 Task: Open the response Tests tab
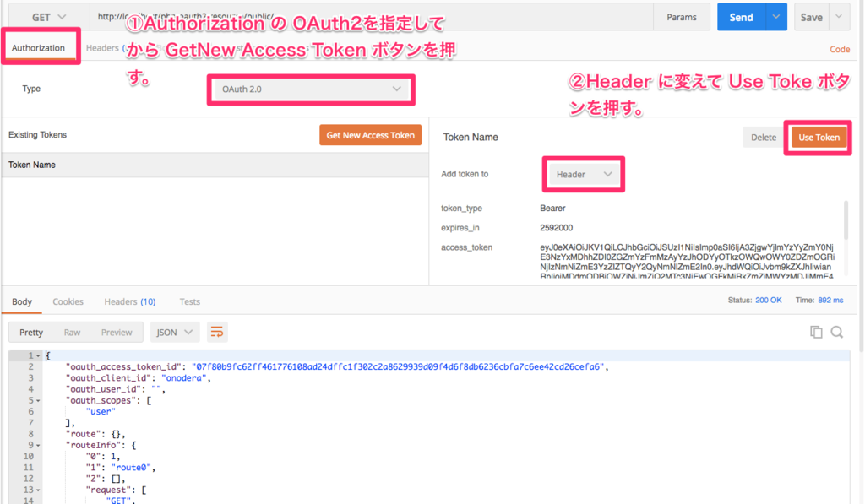[x=189, y=301]
